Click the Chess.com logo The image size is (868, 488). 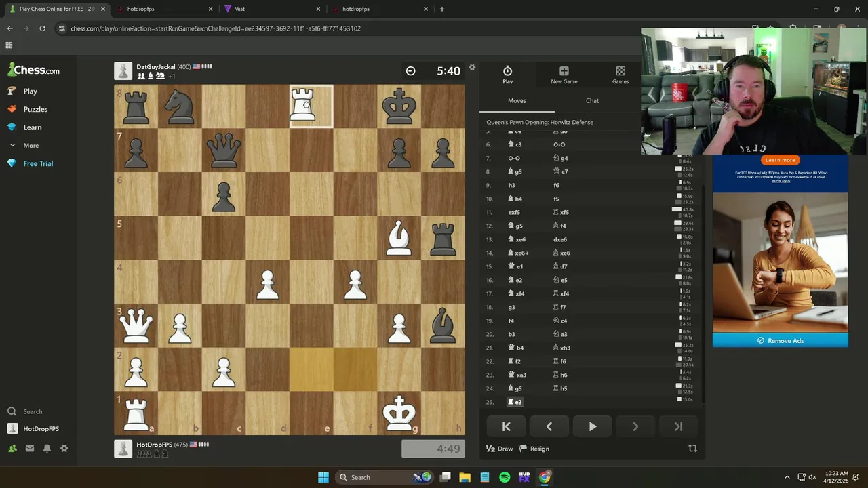pos(34,70)
